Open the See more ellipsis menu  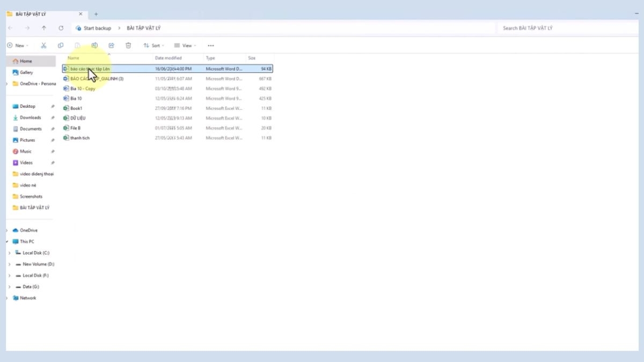[x=211, y=46]
